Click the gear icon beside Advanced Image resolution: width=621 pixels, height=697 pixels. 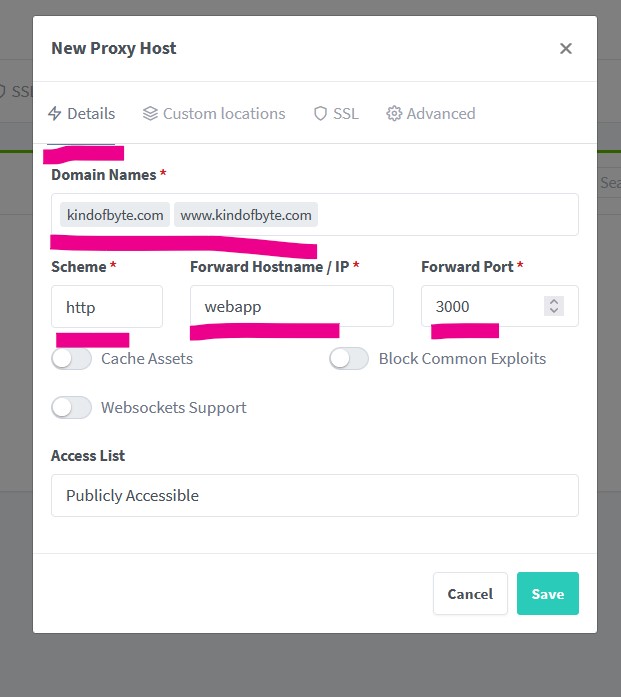tap(394, 114)
